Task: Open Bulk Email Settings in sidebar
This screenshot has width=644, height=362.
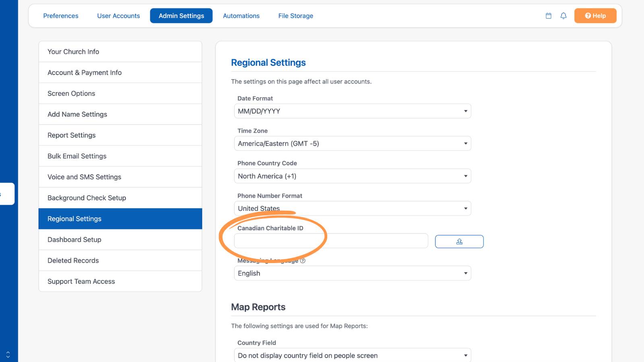Action: tap(120, 156)
